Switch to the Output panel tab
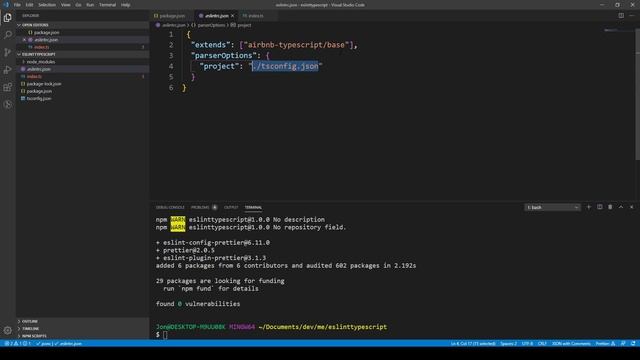 231,207
